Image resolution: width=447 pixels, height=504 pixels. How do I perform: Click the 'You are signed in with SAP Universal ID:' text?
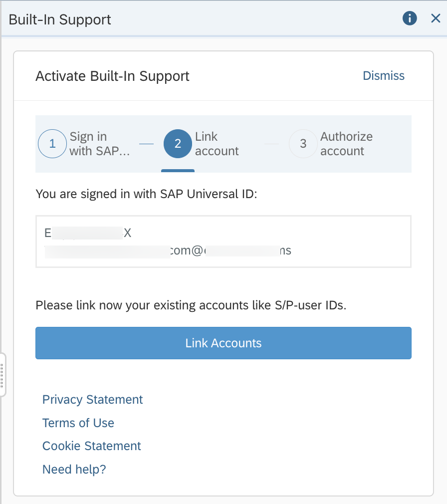tap(147, 194)
